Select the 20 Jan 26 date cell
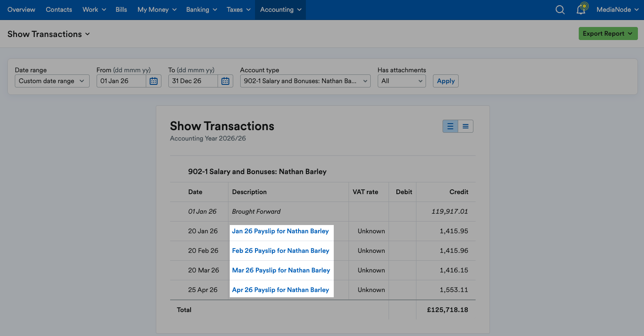The image size is (644, 336). [203, 231]
